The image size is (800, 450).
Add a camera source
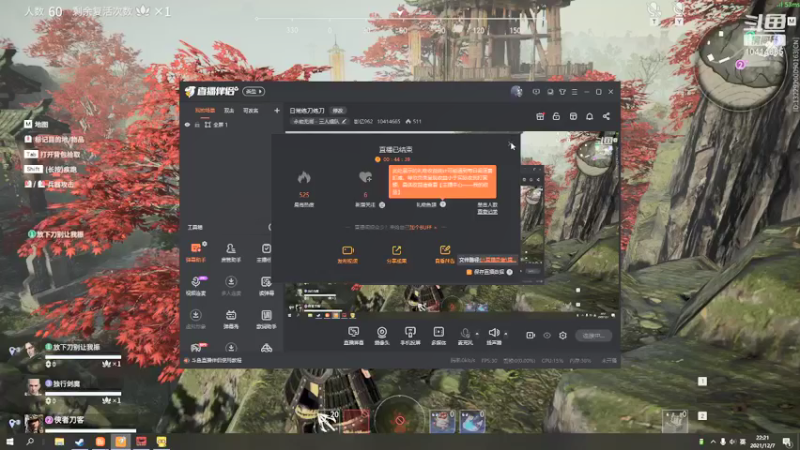tap(382, 336)
